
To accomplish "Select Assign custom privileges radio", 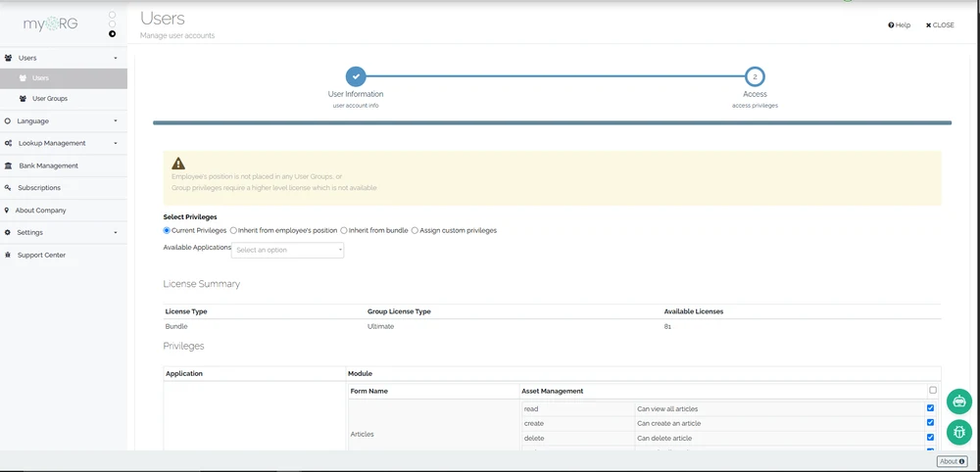I will click(415, 230).
